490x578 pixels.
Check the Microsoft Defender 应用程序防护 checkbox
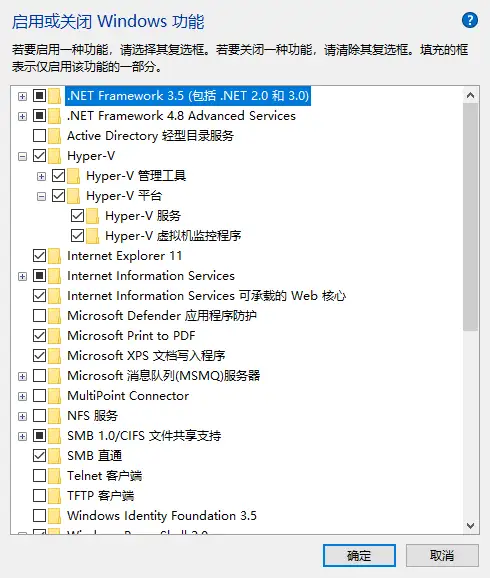click(x=39, y=316)
